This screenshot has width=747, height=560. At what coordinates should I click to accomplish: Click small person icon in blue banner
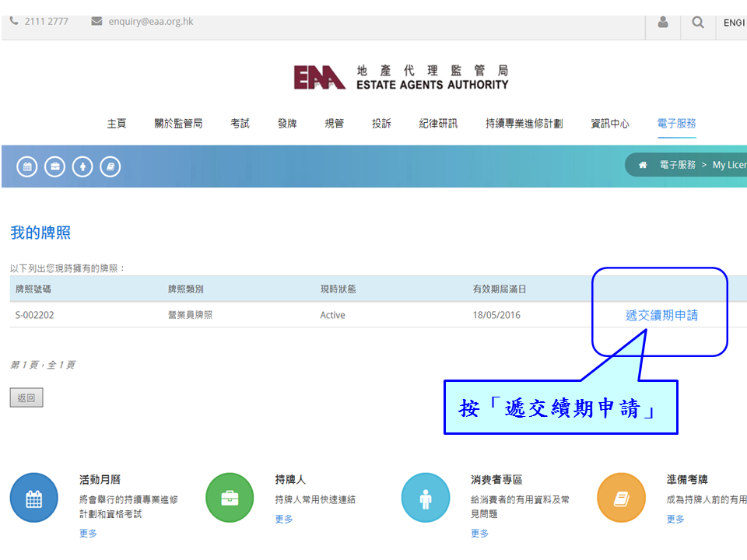pyautogui.click(x=82, y=166)
